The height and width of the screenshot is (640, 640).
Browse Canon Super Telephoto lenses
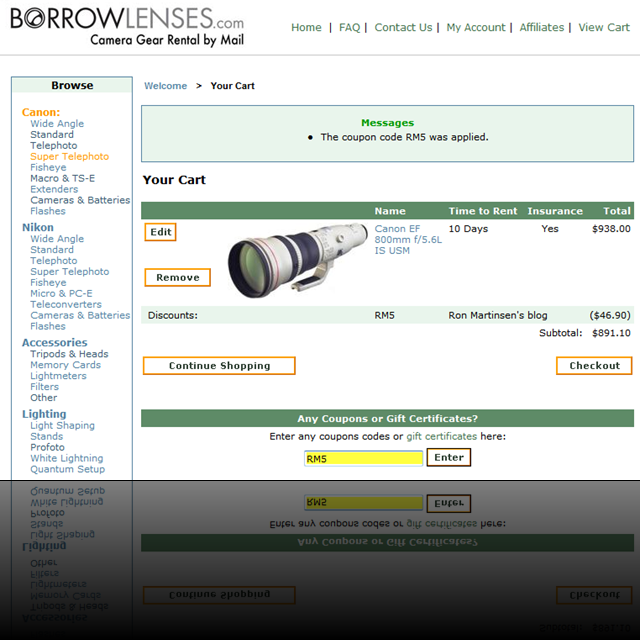[69, 157]
